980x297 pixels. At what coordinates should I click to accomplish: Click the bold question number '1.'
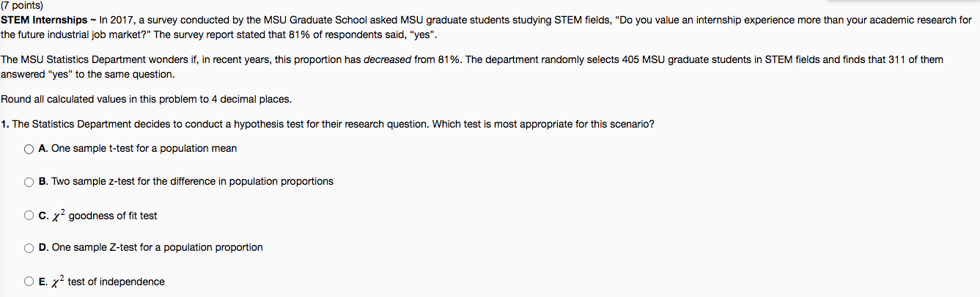tap(5, 124)
